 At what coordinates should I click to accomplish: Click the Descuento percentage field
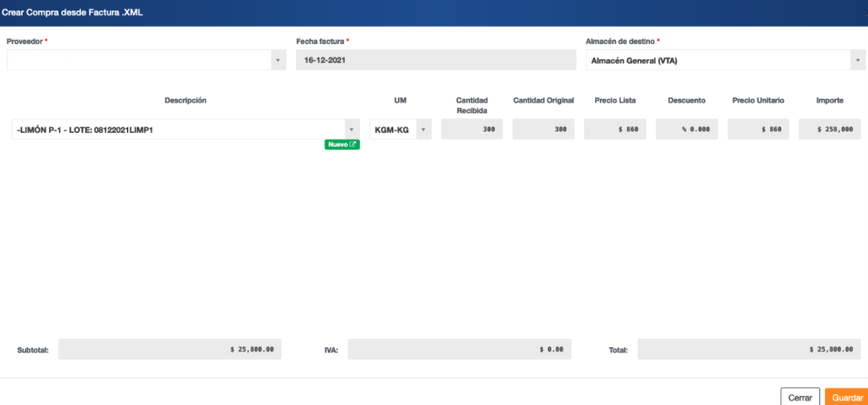coord(687,129)
